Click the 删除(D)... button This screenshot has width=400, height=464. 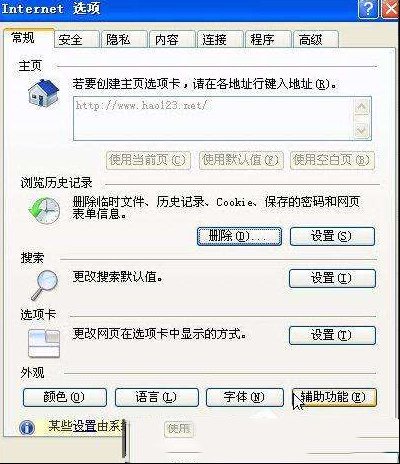pyautogui.click(x=239, y=237)
